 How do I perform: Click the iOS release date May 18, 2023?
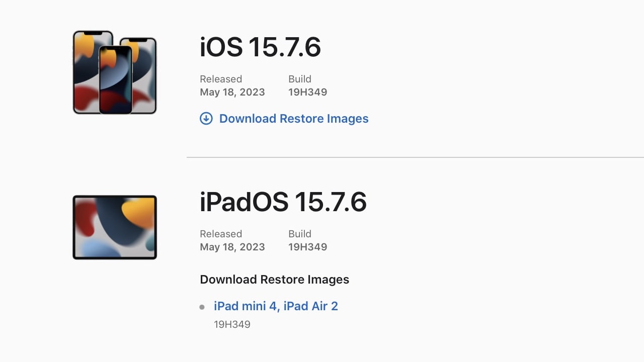click(x=232, y=92)
